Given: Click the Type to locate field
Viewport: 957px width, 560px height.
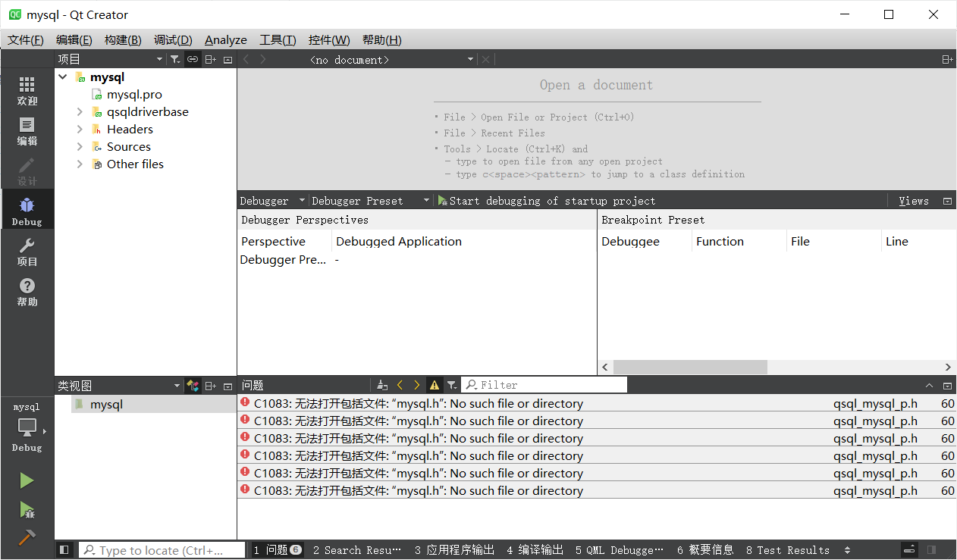Looking at the screenshot, I should pos(162,550).
